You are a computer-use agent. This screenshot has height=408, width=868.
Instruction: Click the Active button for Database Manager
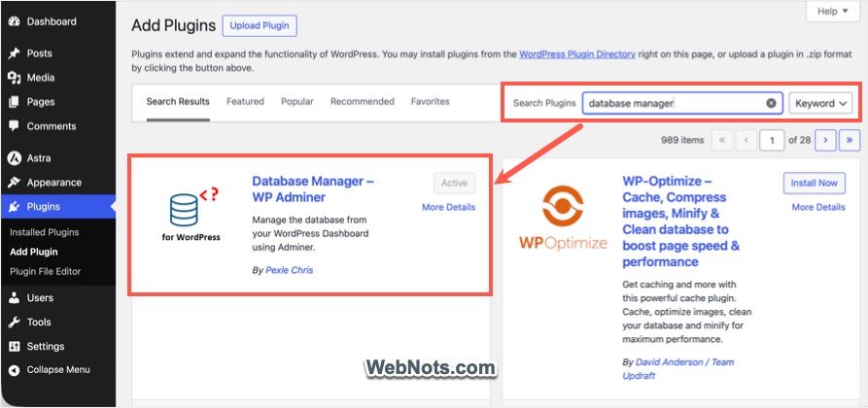coord(455,184)
